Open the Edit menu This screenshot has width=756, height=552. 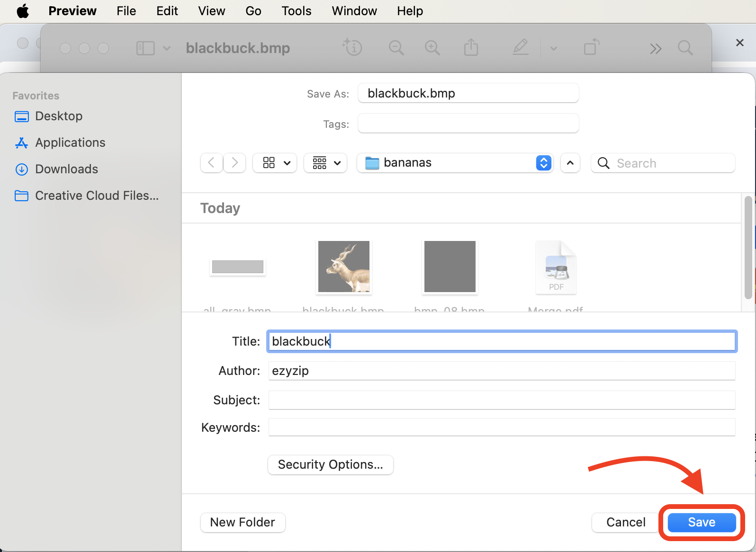[167, 11]
